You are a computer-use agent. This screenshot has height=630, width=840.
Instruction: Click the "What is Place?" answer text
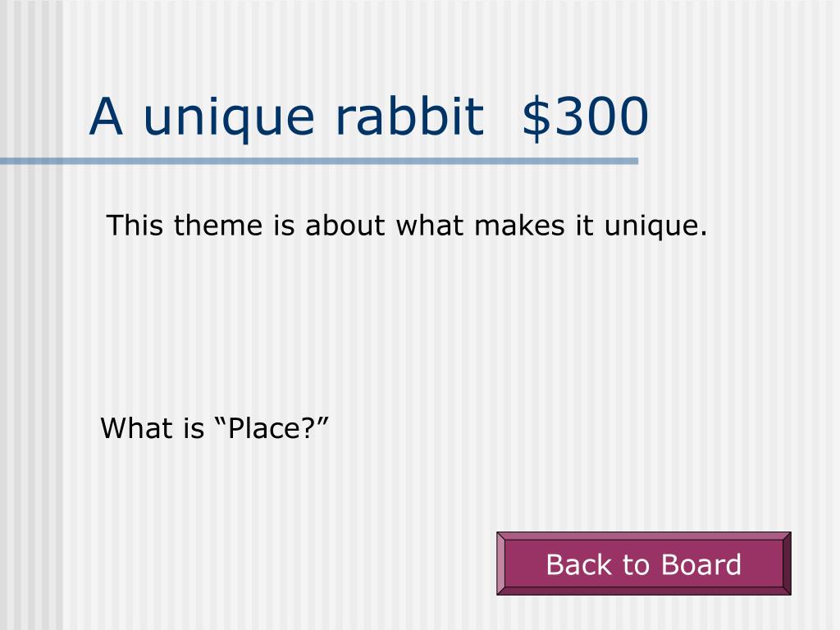(x=214, y=428)
